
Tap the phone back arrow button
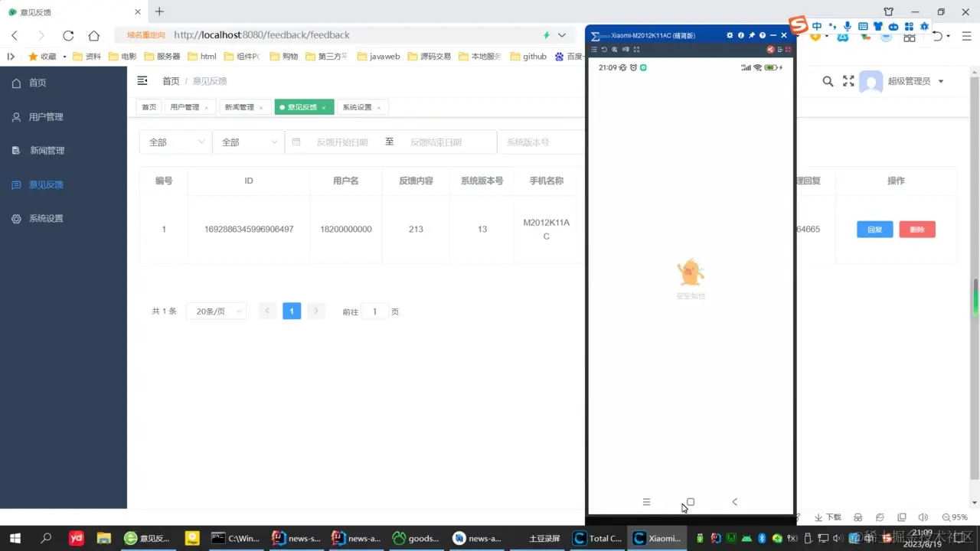coord(734,502)
